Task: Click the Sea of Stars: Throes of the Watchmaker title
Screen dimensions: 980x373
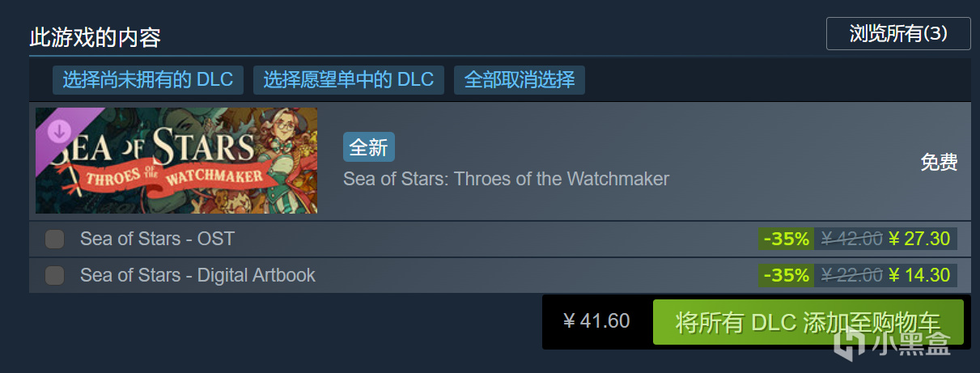Action: 506,179
